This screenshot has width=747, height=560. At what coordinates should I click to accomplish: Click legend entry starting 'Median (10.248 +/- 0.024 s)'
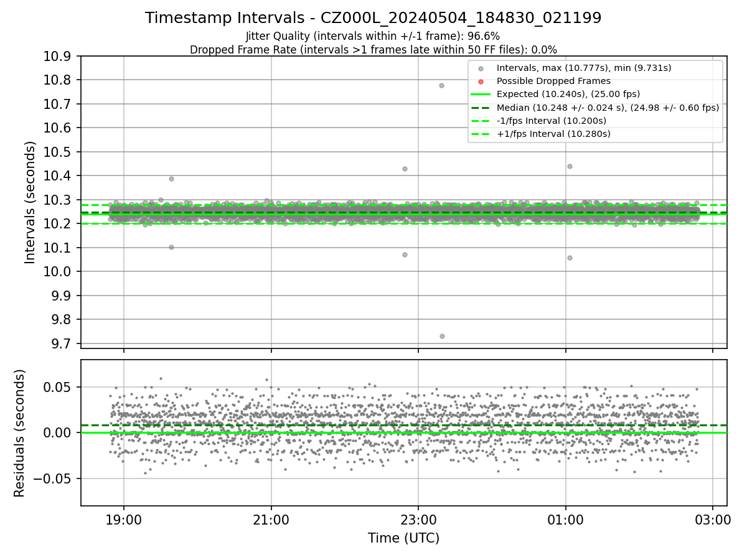pos(608,108)
